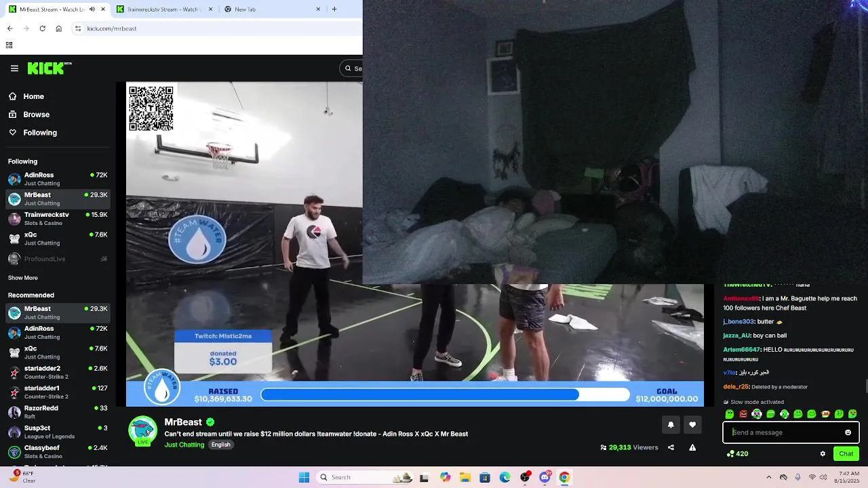Open weather widget showing 66°F Clear

[22, 476]
